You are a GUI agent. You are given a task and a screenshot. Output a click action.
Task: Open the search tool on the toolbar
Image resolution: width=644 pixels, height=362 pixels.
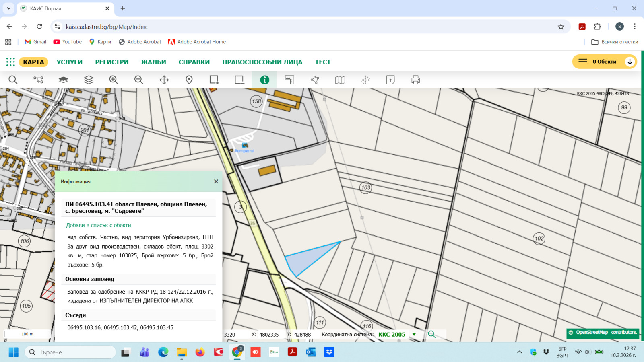pos(13,80)
